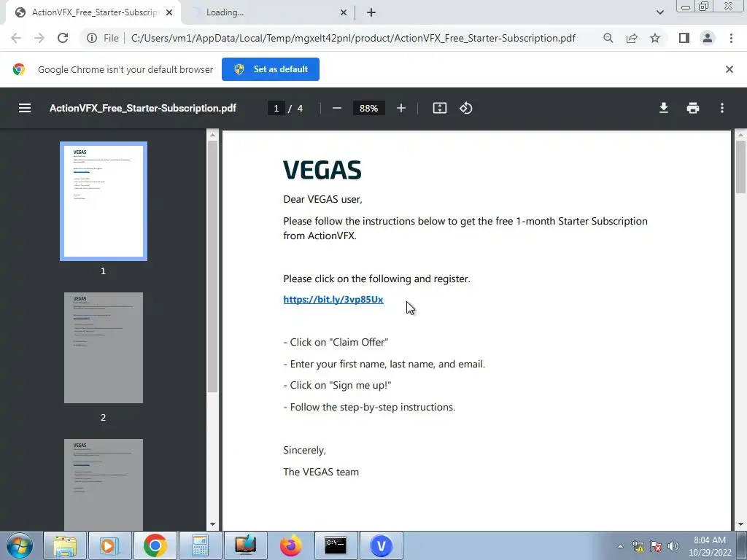747x560 pixels.
Task: Open Windows Media Player from taskbar
Action: pyautogui.click(x=110, y=545)
